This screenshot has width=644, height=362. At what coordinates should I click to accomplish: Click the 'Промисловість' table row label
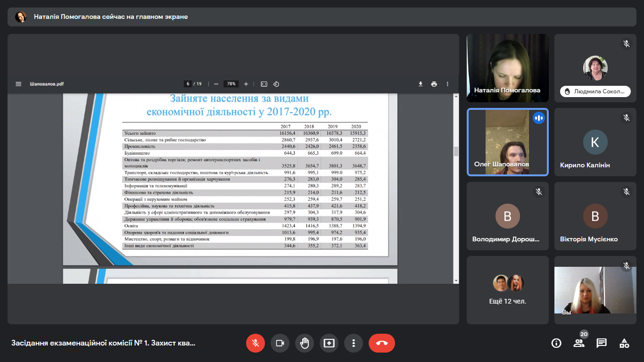140,147
